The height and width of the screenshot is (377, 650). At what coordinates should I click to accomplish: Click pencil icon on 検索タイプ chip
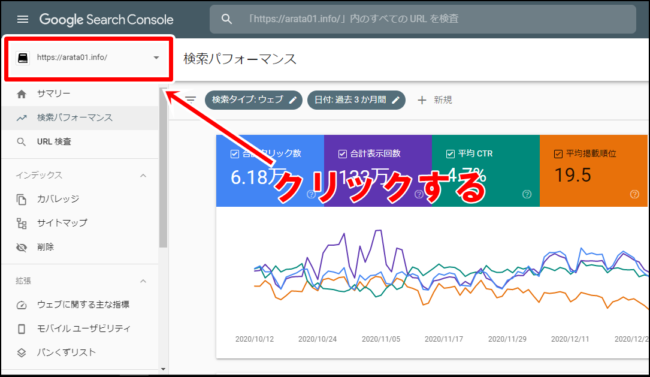(293, 100)
